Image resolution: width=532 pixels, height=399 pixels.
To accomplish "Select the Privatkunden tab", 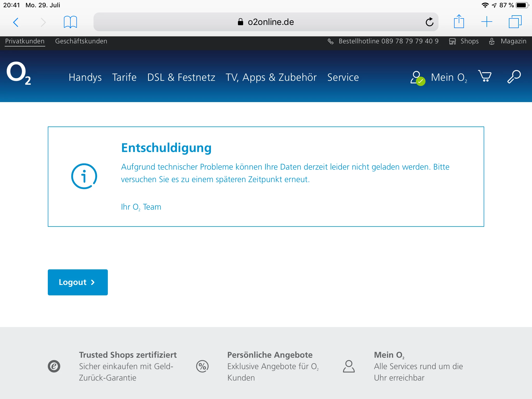I will point(25,41).
